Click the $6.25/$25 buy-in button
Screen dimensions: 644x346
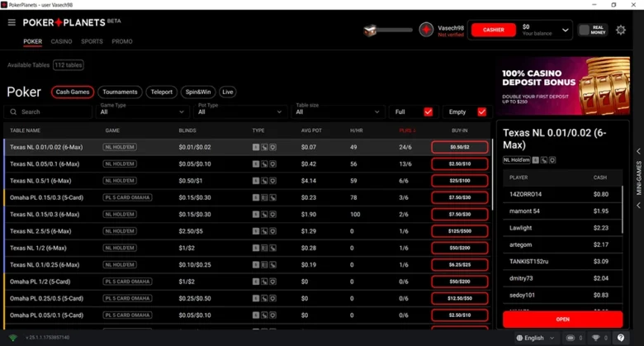(x=460, y=265)
